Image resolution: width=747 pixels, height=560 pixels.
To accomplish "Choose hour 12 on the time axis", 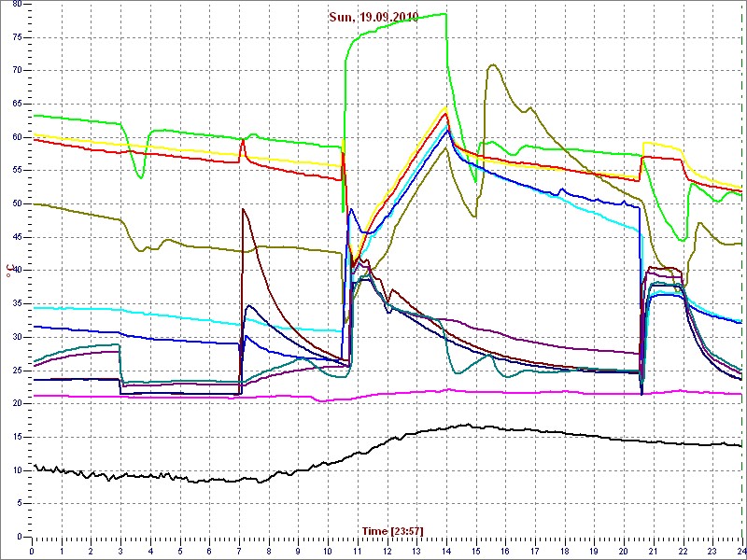I will pos(387,551).
